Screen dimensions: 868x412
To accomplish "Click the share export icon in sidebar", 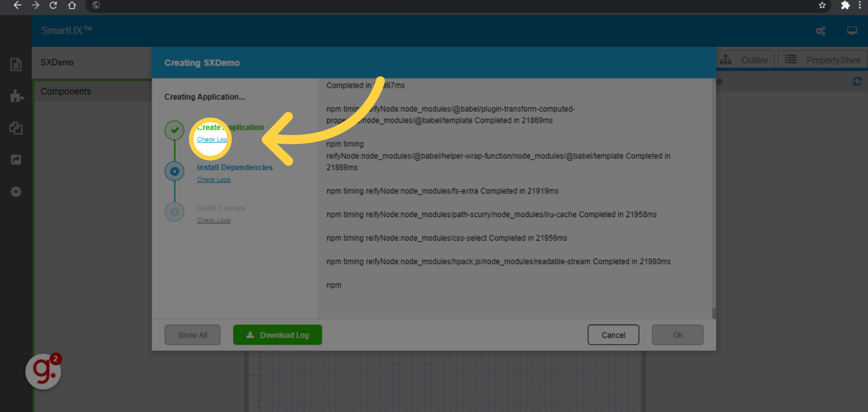I will (x=16, y=160).
